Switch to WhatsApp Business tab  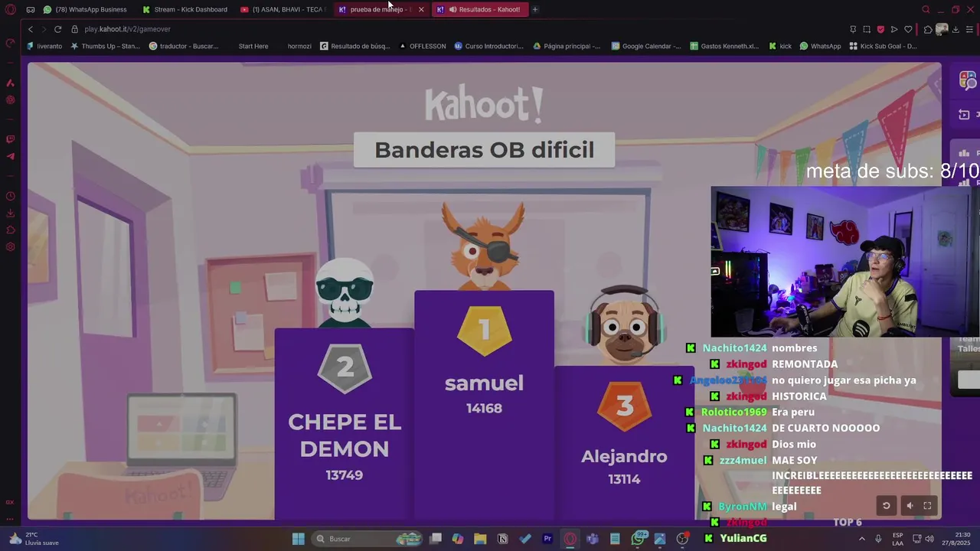tap(85, 9)
